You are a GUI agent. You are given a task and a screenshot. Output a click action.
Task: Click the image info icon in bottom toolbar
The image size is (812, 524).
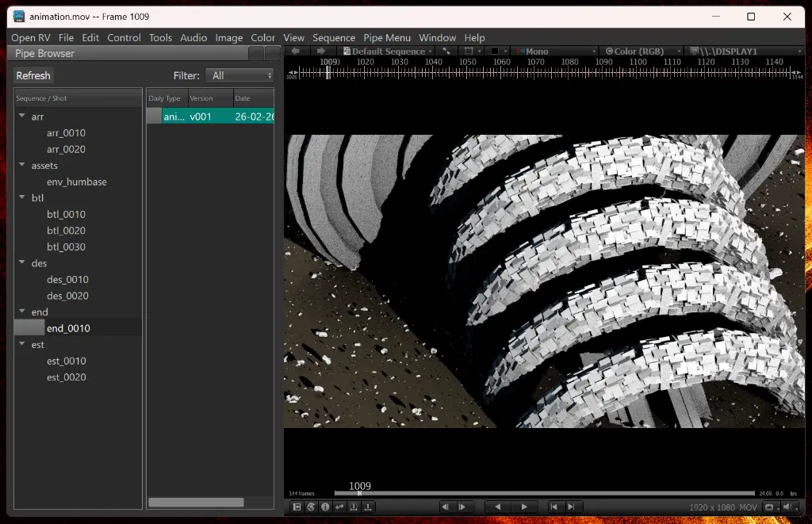tap(325, 507)
